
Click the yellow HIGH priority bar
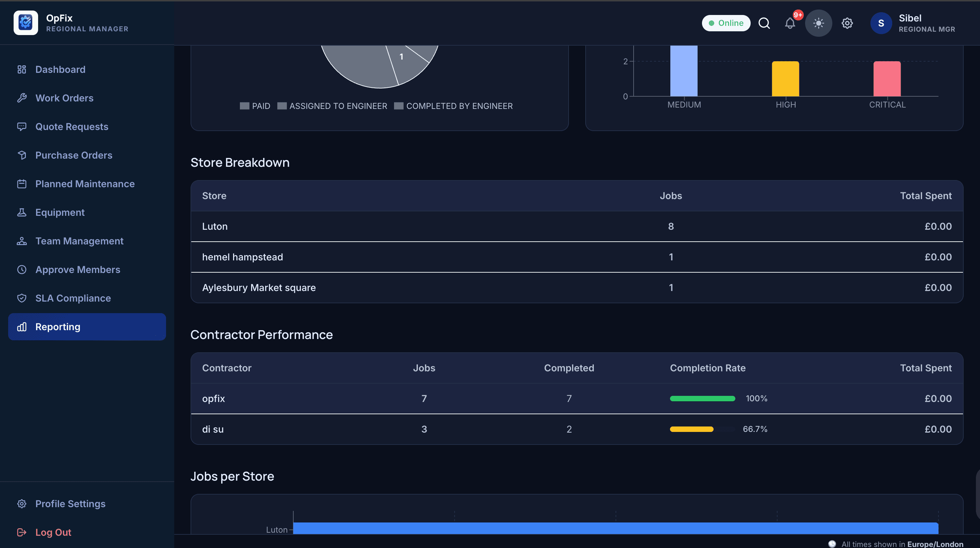point(785,79)
